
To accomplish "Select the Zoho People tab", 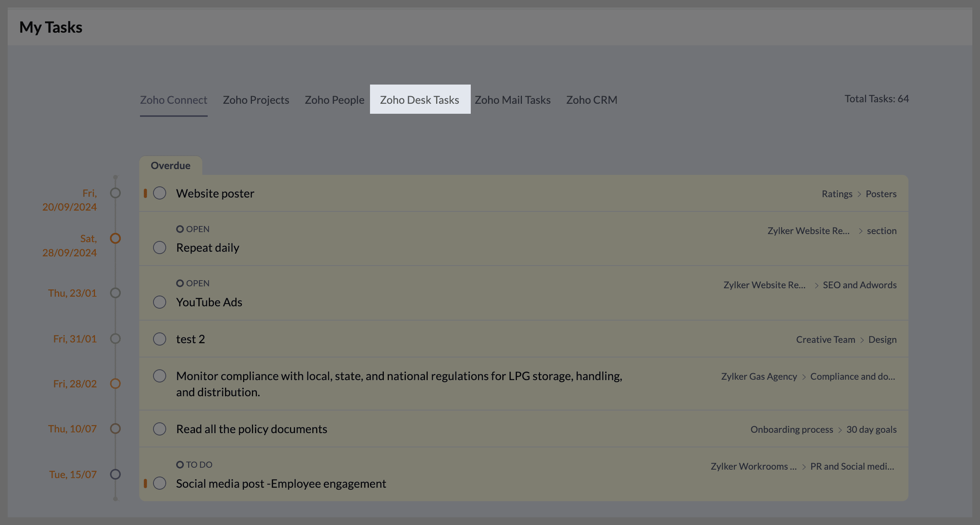I will click(334, 100).
